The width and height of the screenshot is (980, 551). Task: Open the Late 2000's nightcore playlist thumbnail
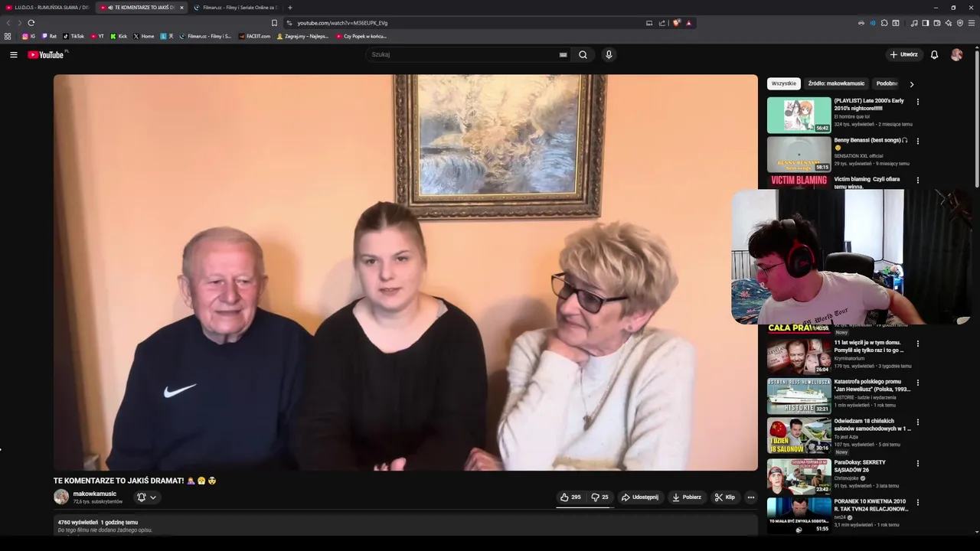coord(799,115)
